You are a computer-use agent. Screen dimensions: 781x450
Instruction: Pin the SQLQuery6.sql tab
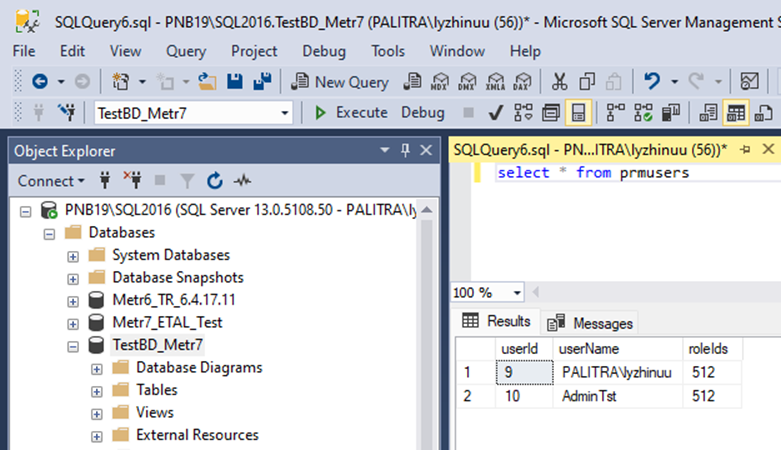(x=746, y=150)
